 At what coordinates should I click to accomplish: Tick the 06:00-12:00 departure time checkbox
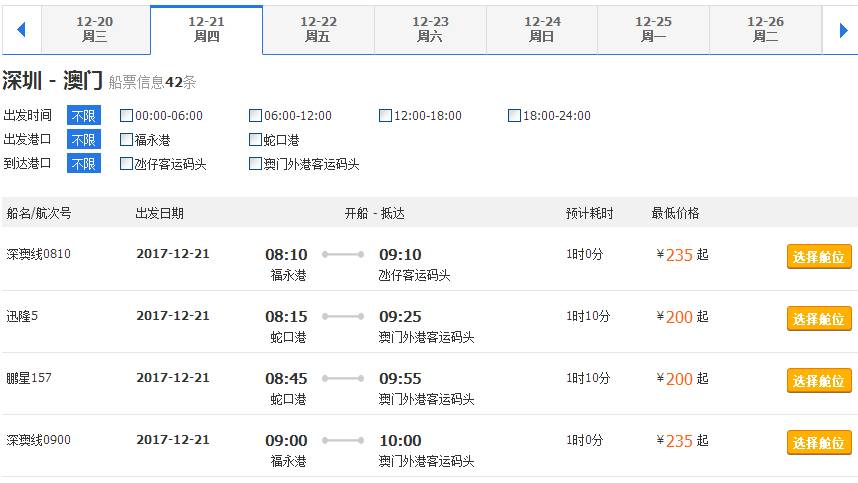[x=255, y=115]
